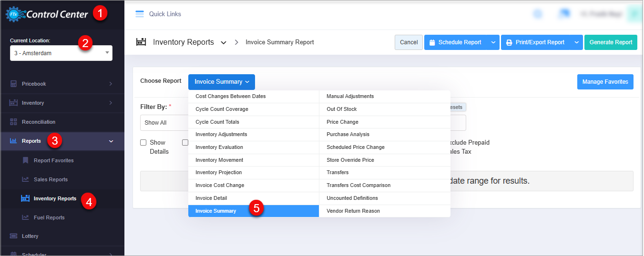Click the Cancel button

click(409, 42)
